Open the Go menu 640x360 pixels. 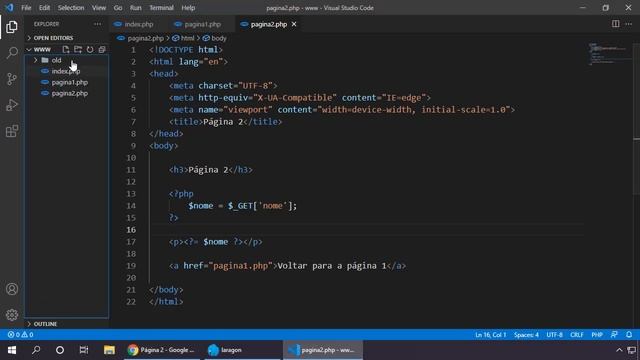click(x=118, y=8)
